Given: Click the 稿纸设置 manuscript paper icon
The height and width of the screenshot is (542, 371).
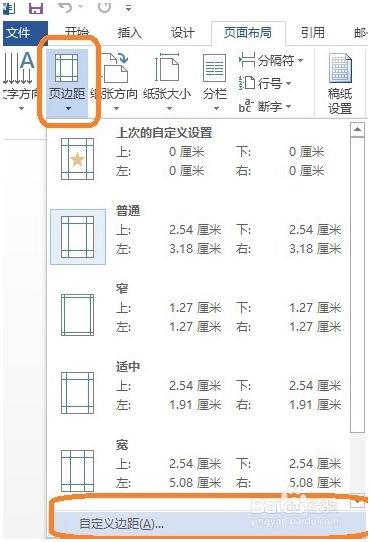Looking at the screenshot, I should click(x=340, y=68).
